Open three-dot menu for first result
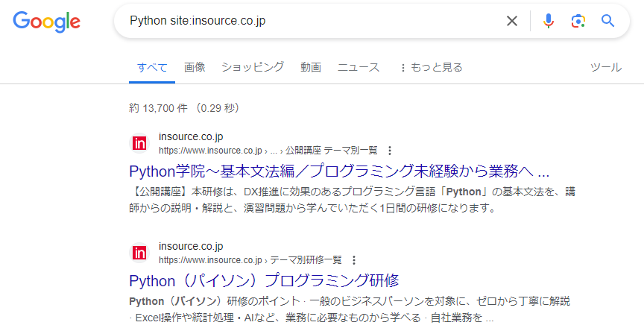Image resolution: width=644 pixels, height=331 pixels. pyautogui.click(x=390, y=150)
